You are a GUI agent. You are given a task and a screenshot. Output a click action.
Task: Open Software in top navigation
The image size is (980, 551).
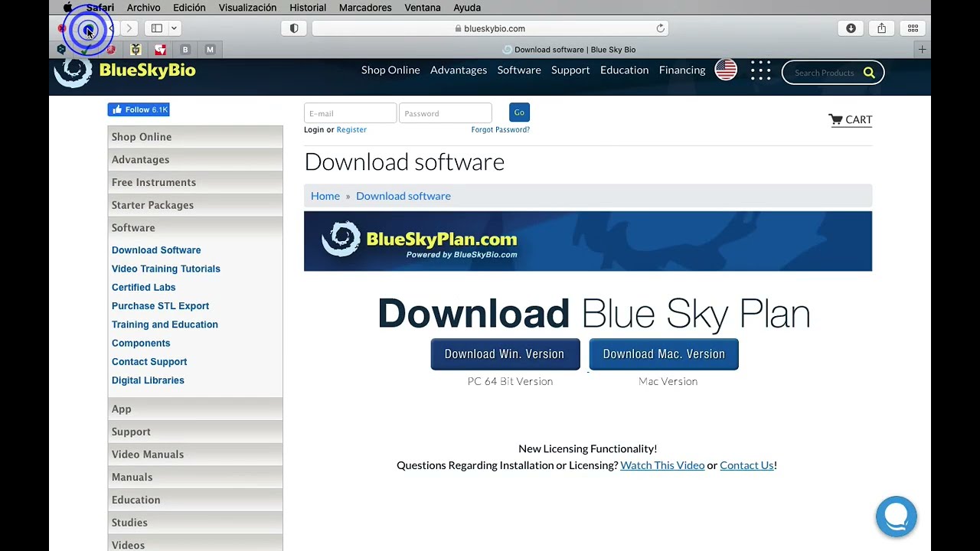(519, 70)
